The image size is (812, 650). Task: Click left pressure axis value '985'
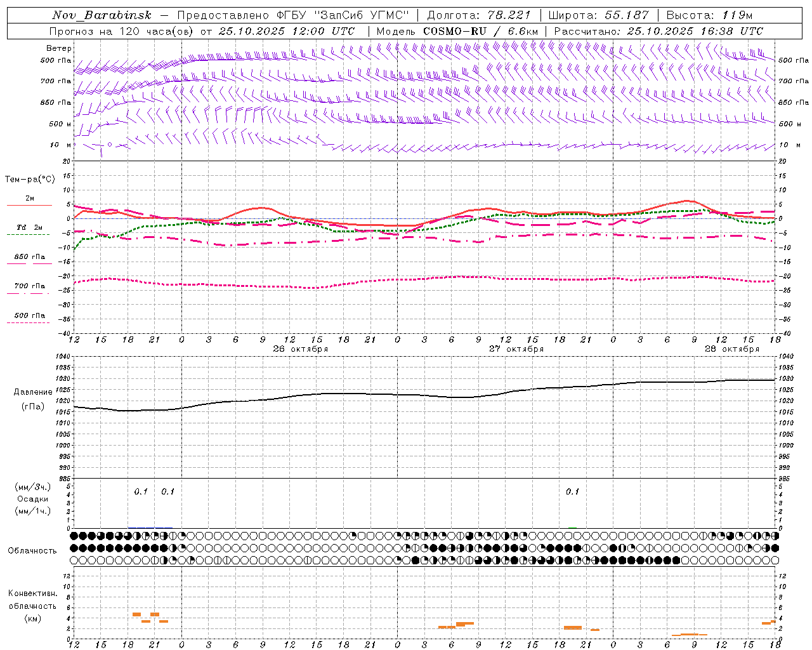click(65, 479)
